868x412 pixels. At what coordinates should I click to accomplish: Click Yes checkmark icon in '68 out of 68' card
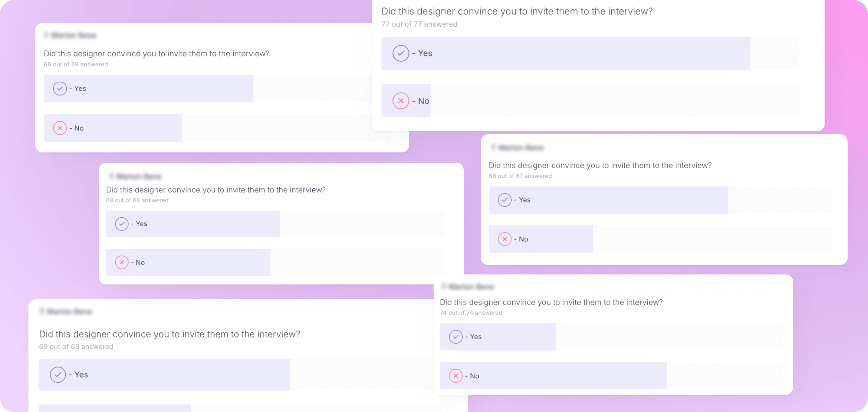122,224
